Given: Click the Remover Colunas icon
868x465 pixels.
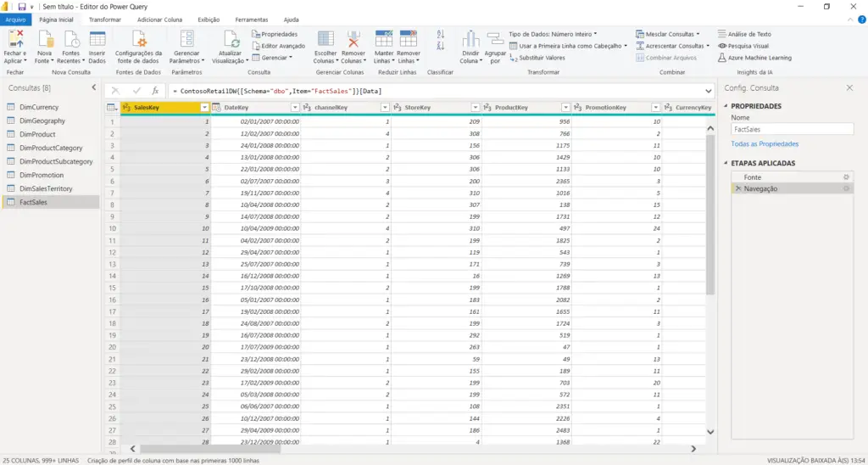Looking at the screenshot, I should coord(353,39).
